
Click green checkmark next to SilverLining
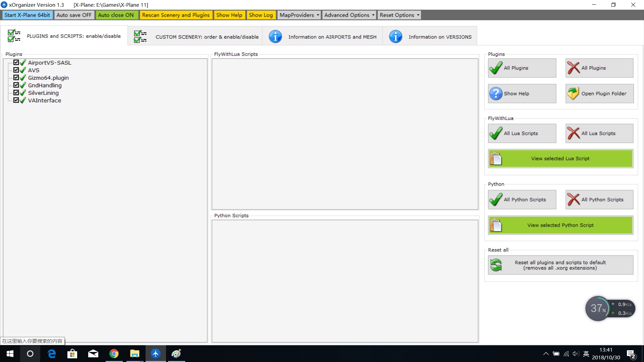point(23,93)
